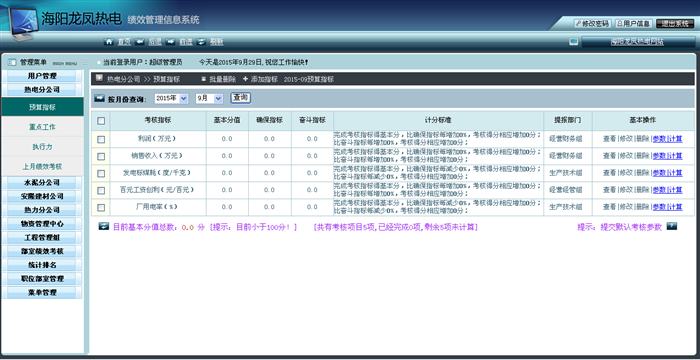Screen dimensions: 700x360
Task: Open the 9月 month dropdown
Action: click(x=209, y=99)
